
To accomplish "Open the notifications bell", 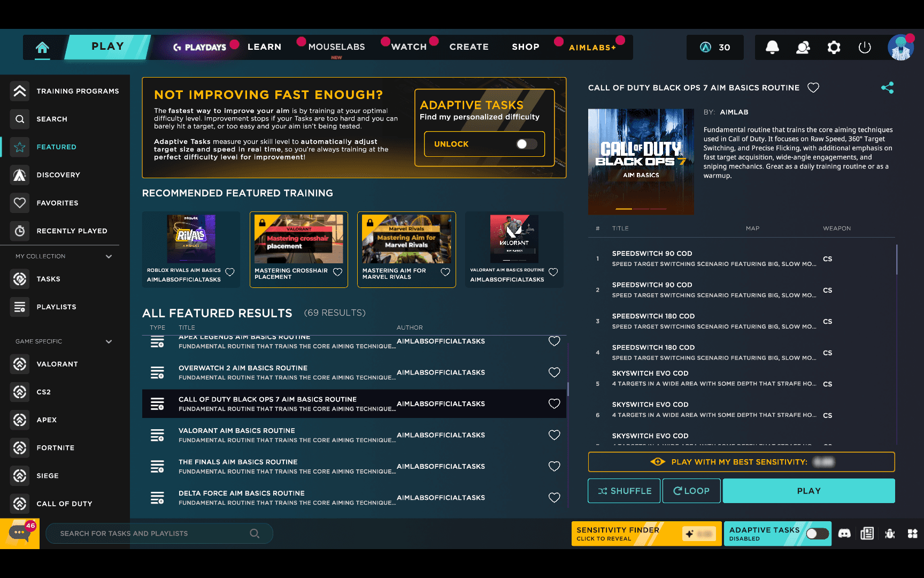I will click(x=772, y=48).
